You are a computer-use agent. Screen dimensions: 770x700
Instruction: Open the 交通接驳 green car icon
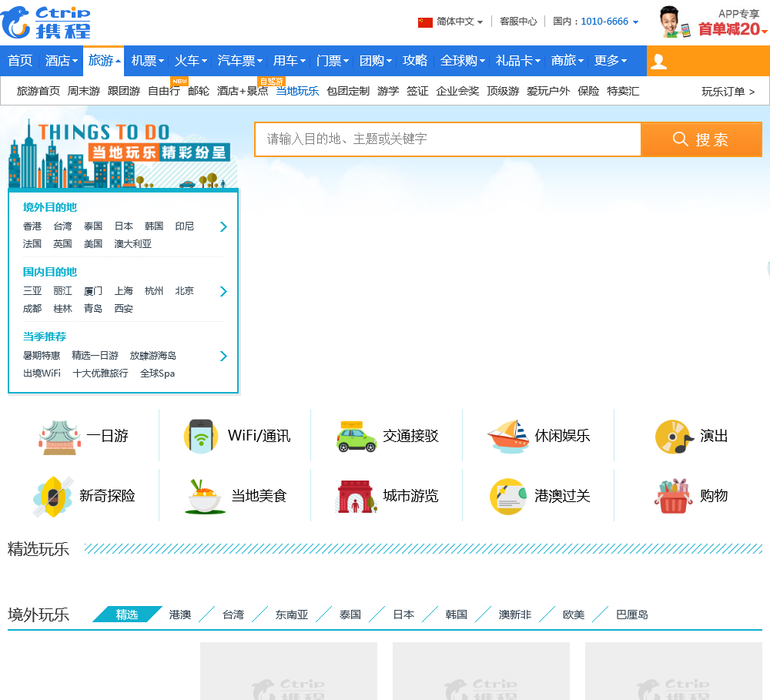[357, 437]
